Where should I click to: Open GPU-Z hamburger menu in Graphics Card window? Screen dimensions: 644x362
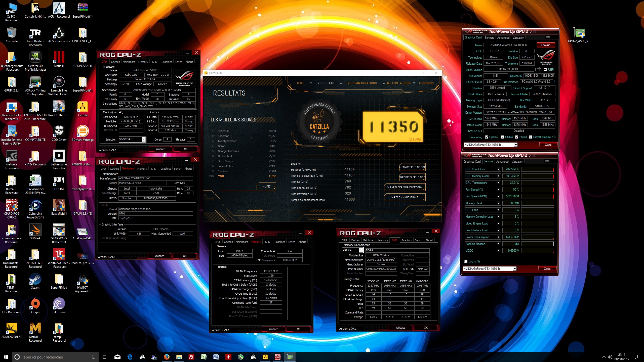(555, 37)
